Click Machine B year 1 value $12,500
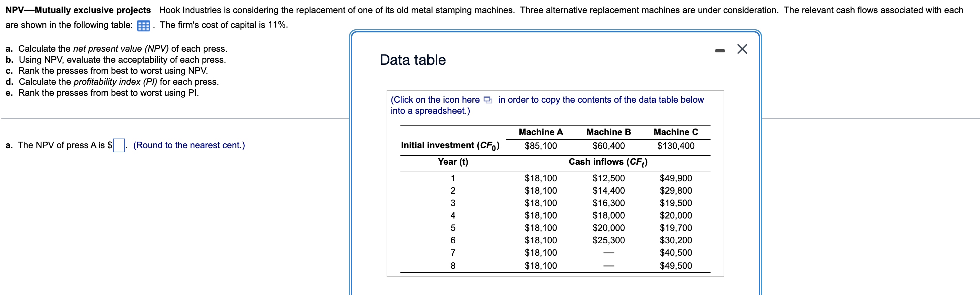This screenshot has height=295, width=980. coord(608,178)
